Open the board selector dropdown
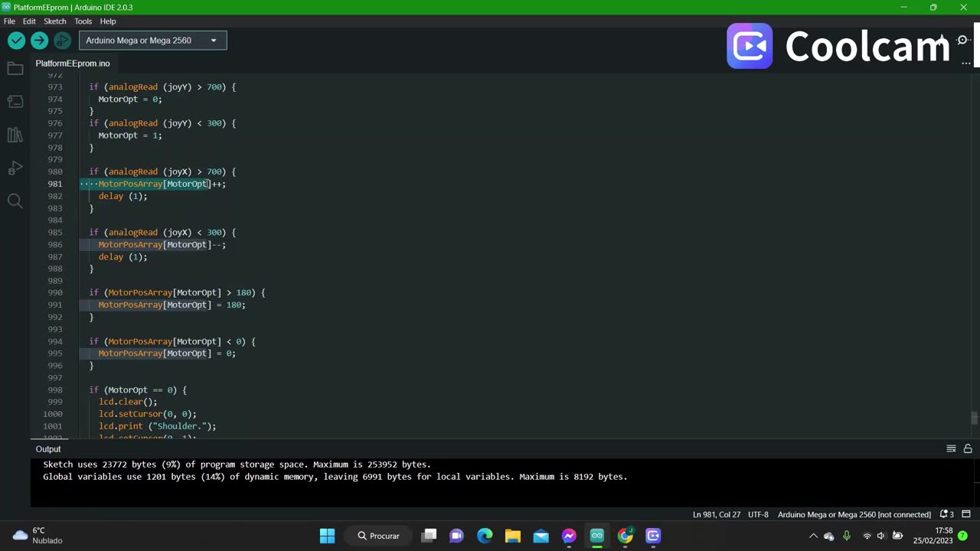The width and height of the screenshot is (980, 551). (x=152, y=41)
